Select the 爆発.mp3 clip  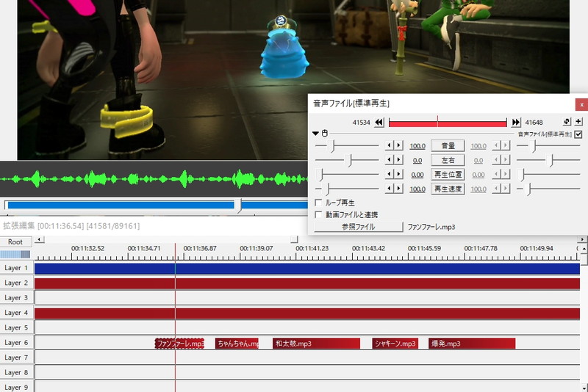472,344
